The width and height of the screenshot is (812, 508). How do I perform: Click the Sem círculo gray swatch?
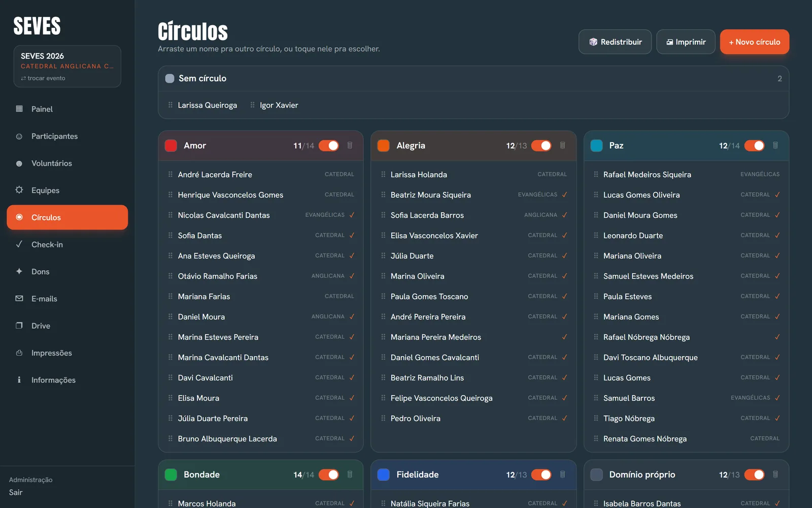point(170,78)
